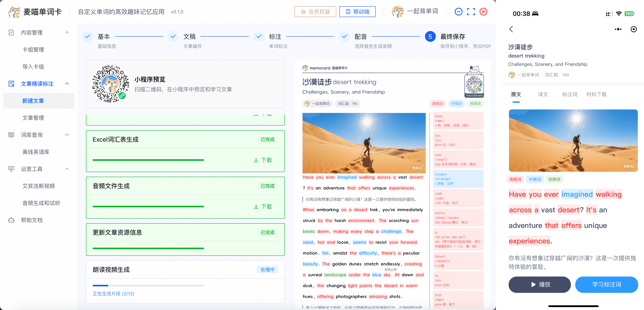Select the 词库查询 sidebar icon
644x310 pixels.
[11, 135]
